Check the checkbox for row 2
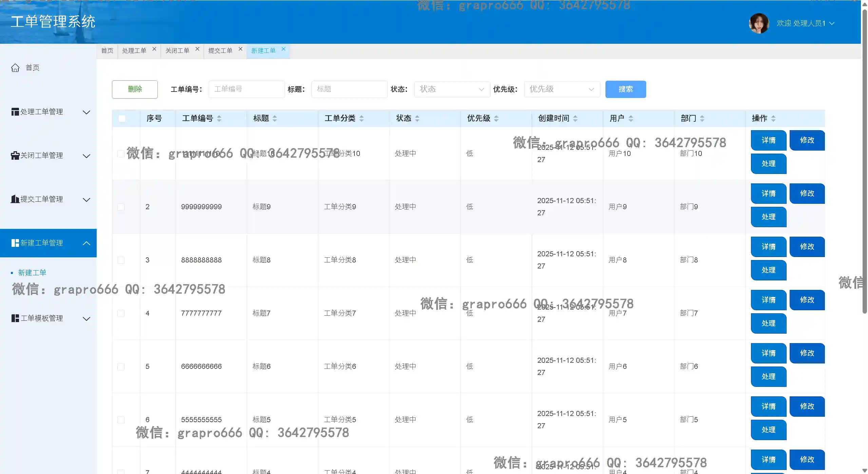This screenshot has height=474, width=868. tap(121, 207)
